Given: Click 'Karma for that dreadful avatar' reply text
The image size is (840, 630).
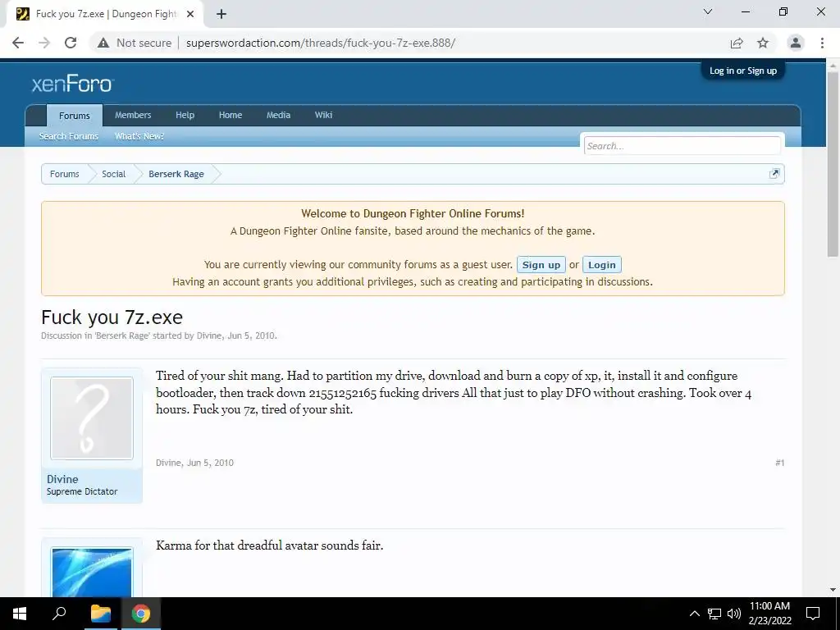Looking at the screenshot, I should coord(269,546).
